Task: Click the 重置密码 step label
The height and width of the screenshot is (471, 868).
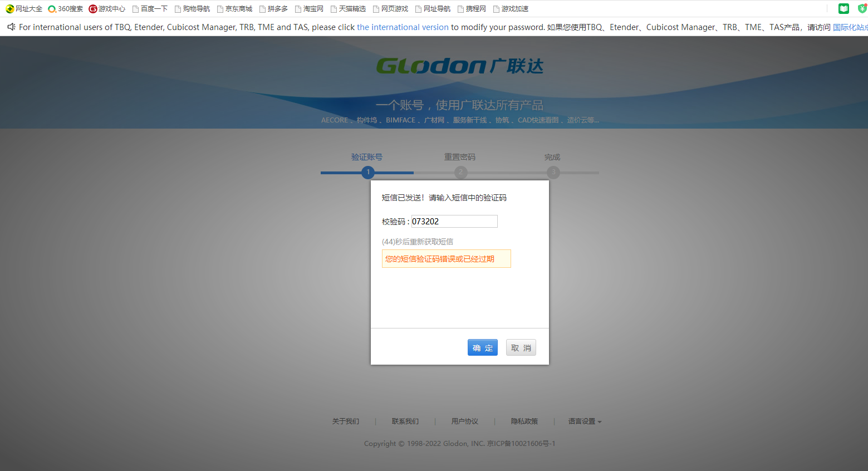Action: point(460,157)
